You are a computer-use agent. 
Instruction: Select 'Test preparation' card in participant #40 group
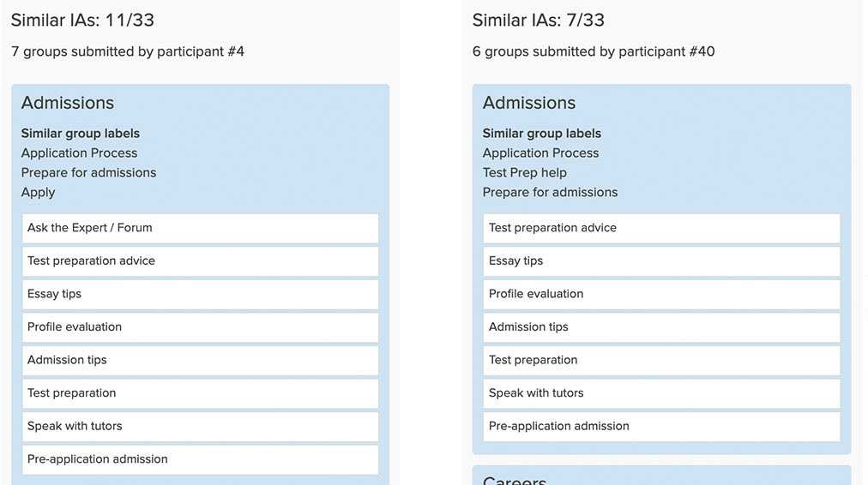(x=661, y=361)
